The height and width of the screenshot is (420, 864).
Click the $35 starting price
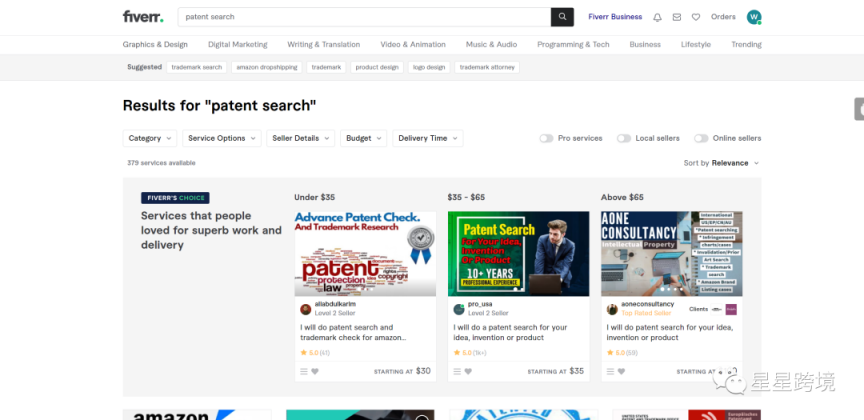(576, 371)
